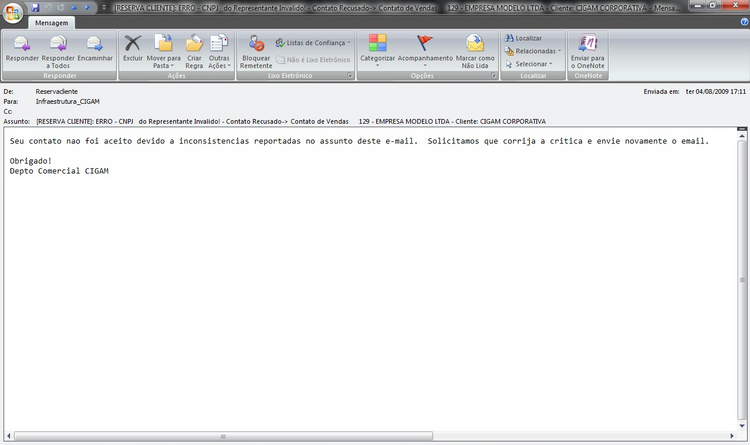Image resolution: width=750 pixels, height=445 pixels.
Task: Click Localizar binoculars button
Action: (x=524, y=38)
